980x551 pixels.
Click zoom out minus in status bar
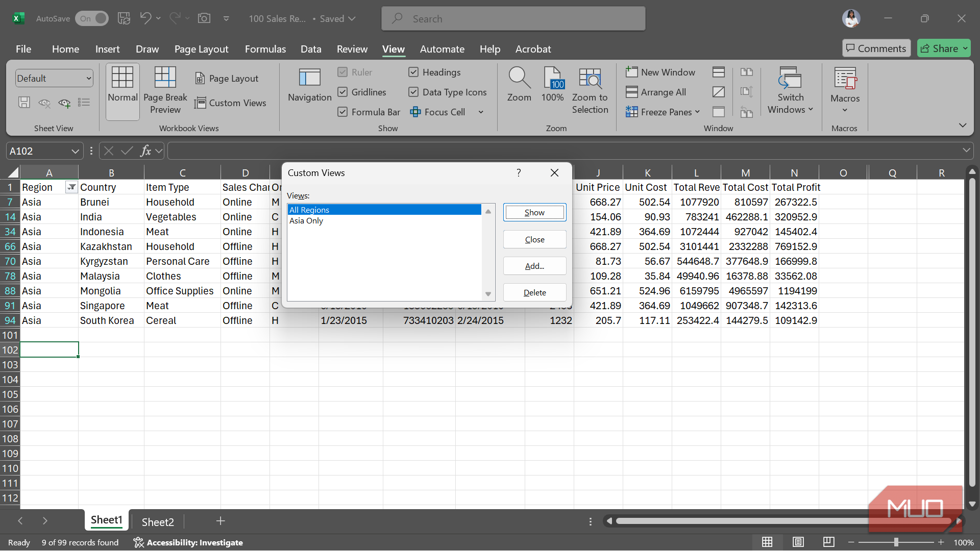coord(851,542)
